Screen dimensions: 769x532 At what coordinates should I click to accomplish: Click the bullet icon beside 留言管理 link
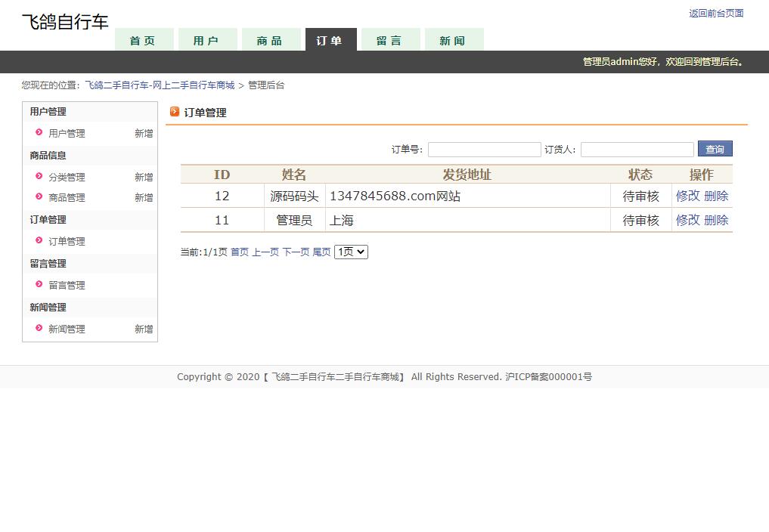(x=39, y=285)
